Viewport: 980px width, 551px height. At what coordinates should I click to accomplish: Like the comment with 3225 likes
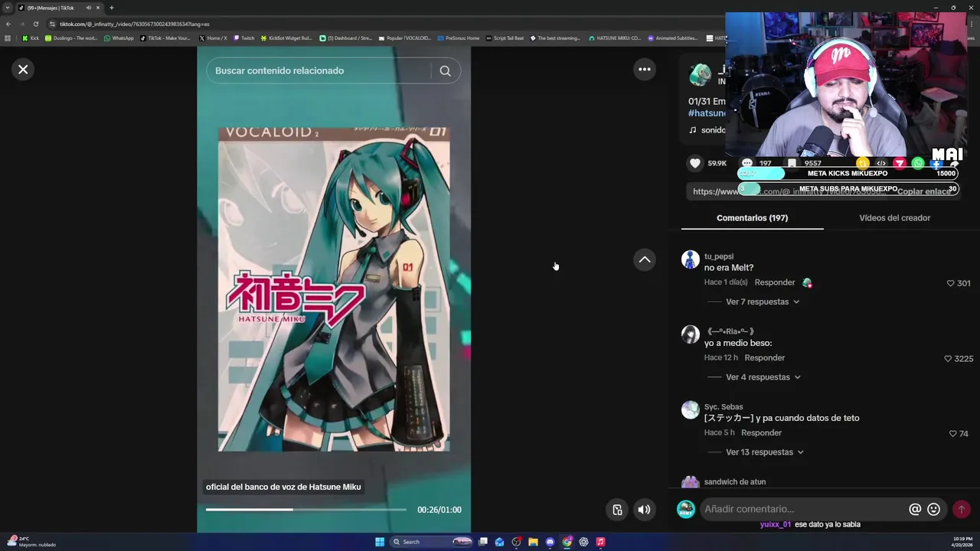(x=948, y=358)
